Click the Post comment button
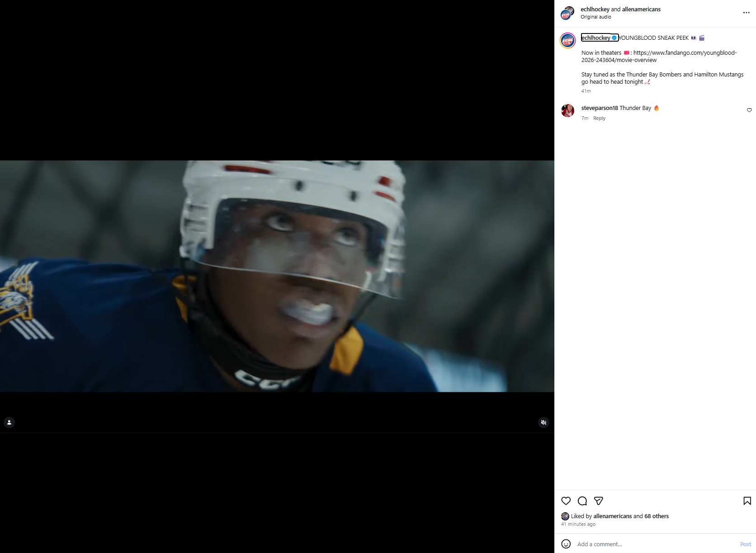Screen dimensions: 756x553 click(746, 544)
